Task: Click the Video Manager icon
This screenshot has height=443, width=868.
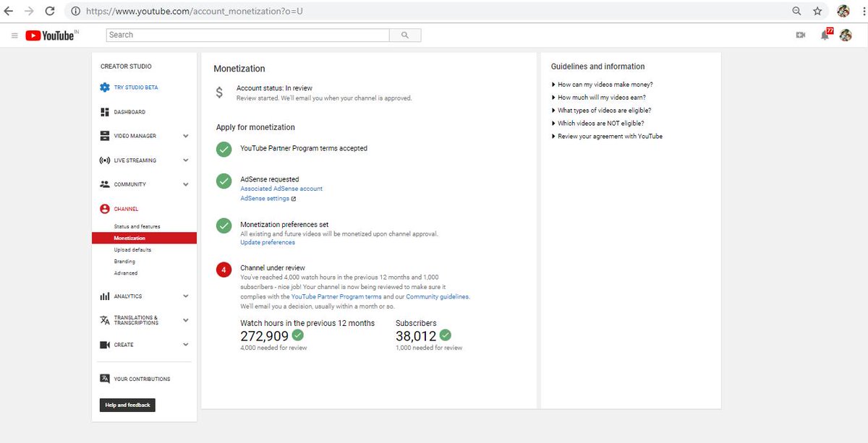Action: tap(105, 136)
